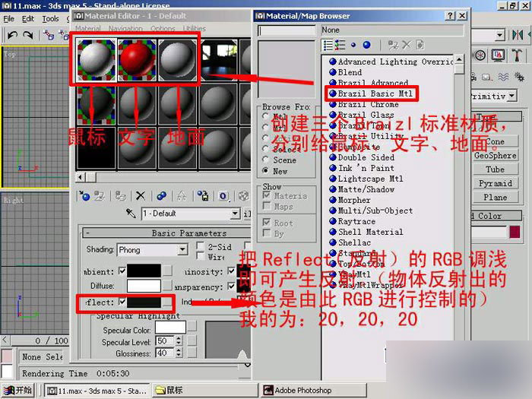This screenshot has height=399, width=532.
Task: Switch browser to View List + Icons
Action: coord(340,45)
